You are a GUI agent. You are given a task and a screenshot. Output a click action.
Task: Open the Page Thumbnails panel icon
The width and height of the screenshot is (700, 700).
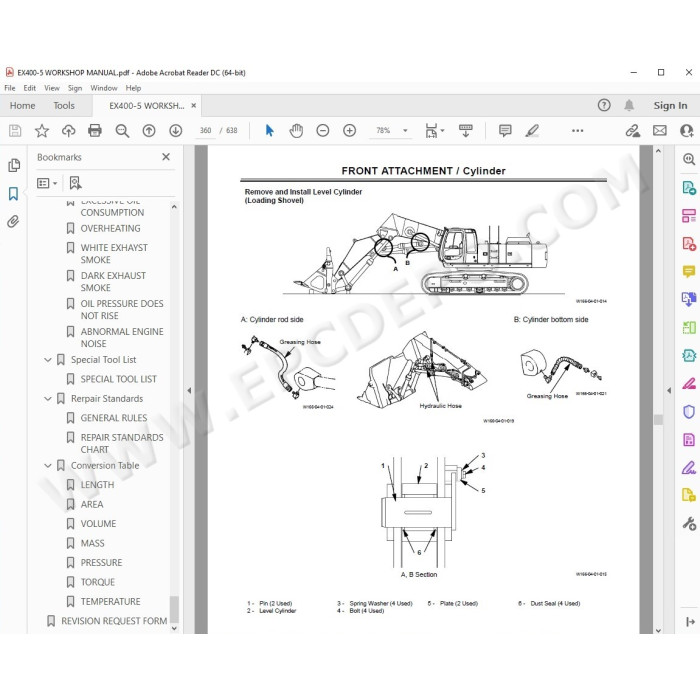tap(14, 165)
